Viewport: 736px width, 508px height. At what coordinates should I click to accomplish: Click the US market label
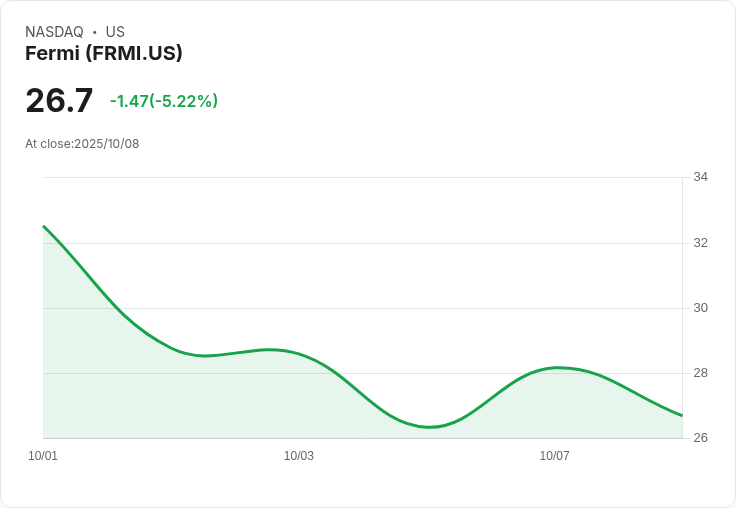(115, 32)
